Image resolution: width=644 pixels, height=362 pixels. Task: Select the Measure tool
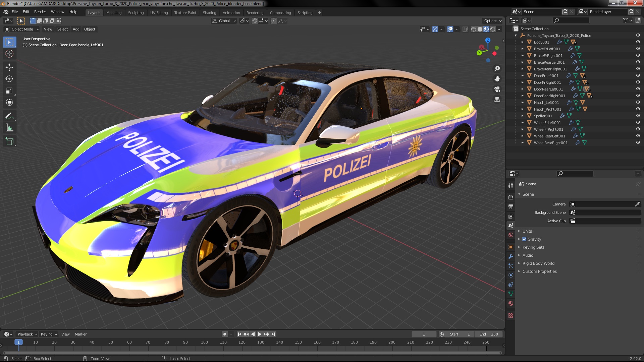(9, 128)
